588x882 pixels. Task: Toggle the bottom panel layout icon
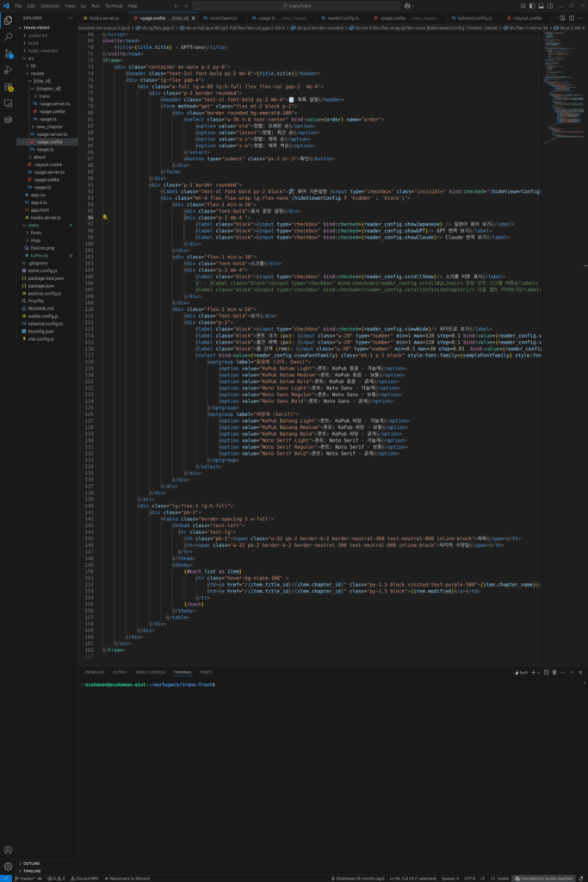coord(541,6)
